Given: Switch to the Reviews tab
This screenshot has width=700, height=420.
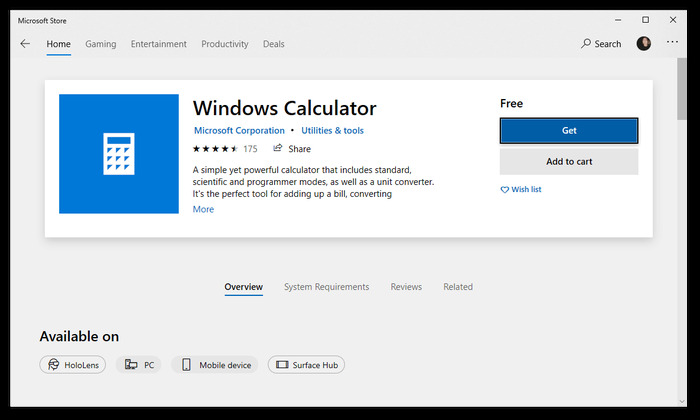Looking at the screenshot, I should pos(406,287).
